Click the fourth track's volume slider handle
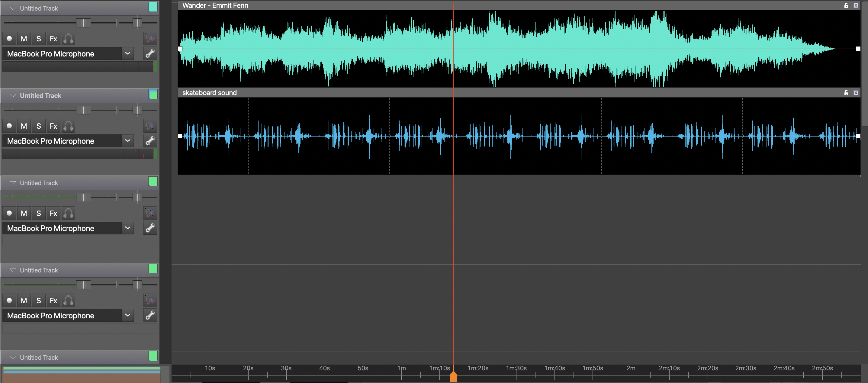The height and width of the screenshot is (383, 868). point(84,285)
